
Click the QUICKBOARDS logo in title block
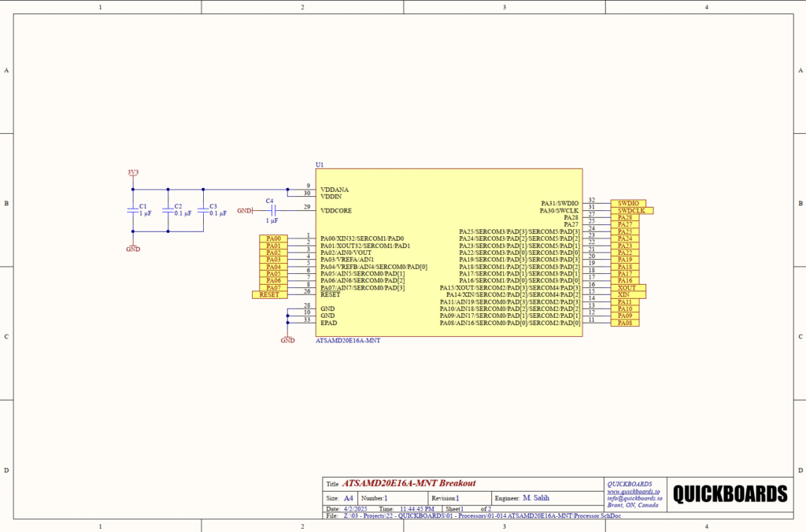click(x=730, y=494)
